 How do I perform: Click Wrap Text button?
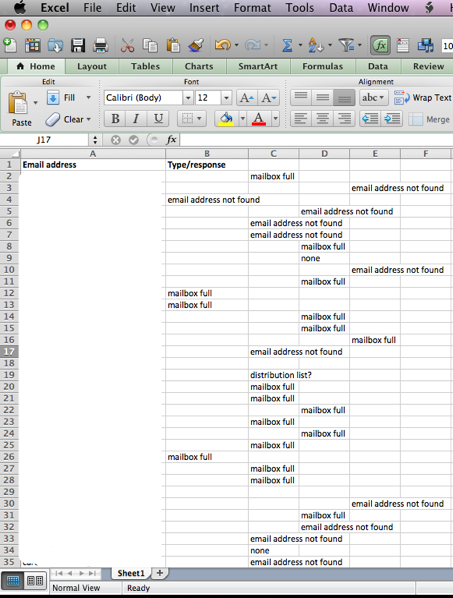(422, 98)
